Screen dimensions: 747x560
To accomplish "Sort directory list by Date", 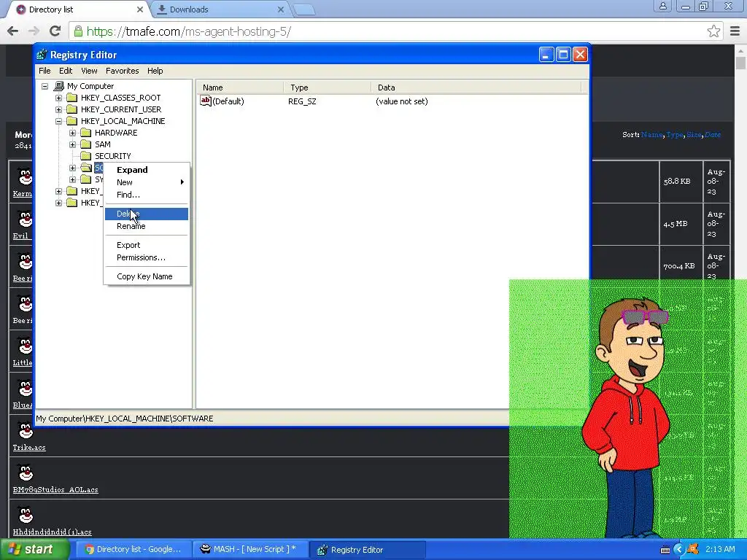I will coord(713,135).
